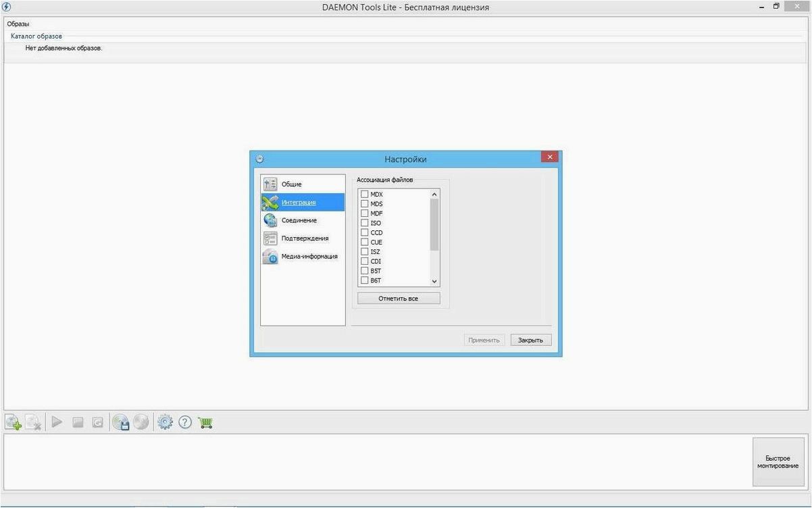Click the Каталог образов header
812x508 pixels.
pos(36,36)
